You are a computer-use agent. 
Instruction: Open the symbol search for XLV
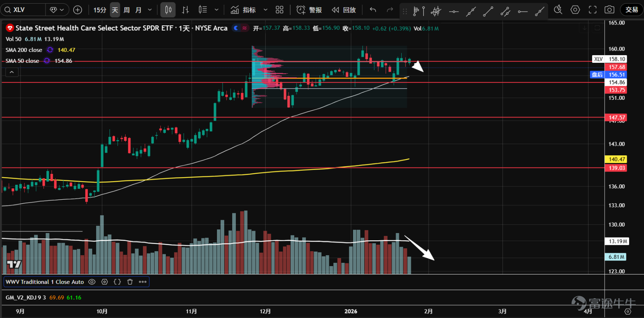(23, 10)
